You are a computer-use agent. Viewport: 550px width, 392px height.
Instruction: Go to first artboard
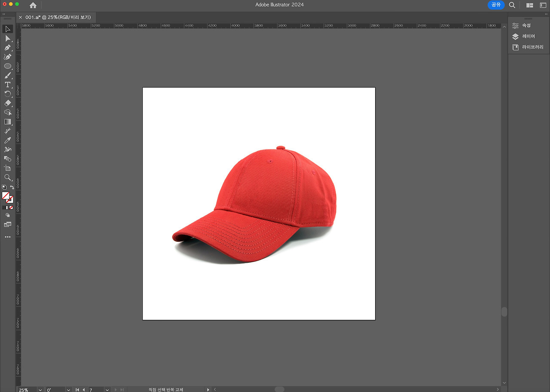[77, 389]
